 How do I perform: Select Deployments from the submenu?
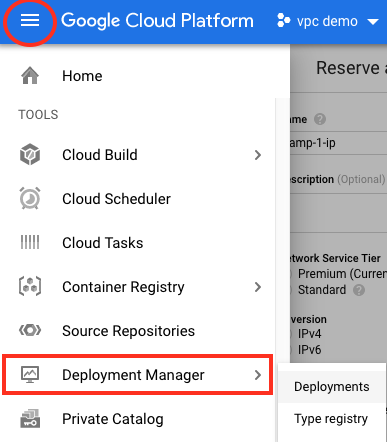332,387
